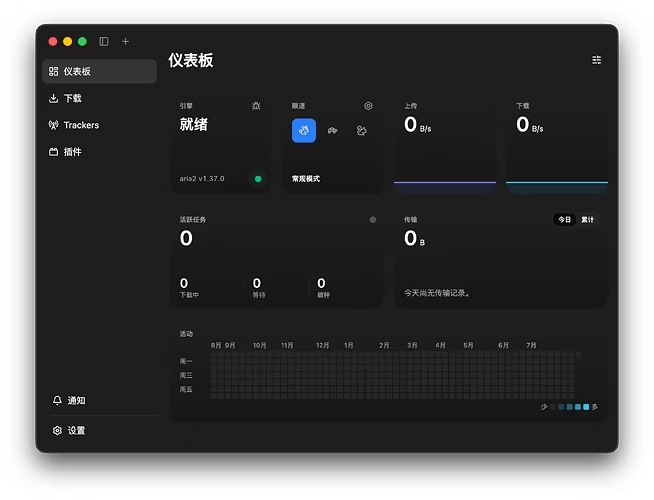The width and height of the screenshot is (654, 500).
Task: Click the upload speed graph line
Action: click(445, 182)
